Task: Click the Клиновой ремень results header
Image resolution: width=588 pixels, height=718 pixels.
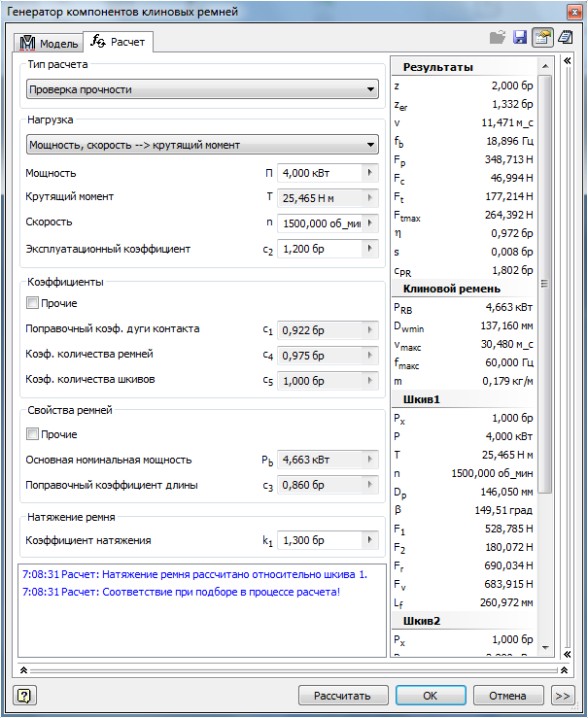Action: 464,289
